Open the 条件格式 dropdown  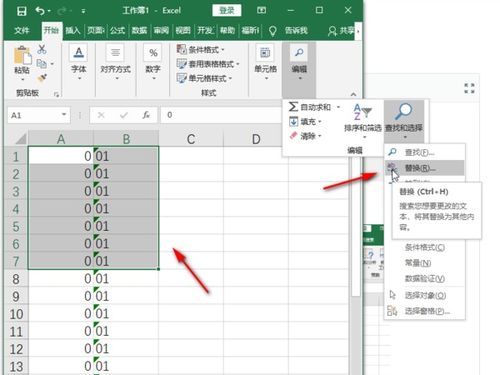[x=200, y=50]
